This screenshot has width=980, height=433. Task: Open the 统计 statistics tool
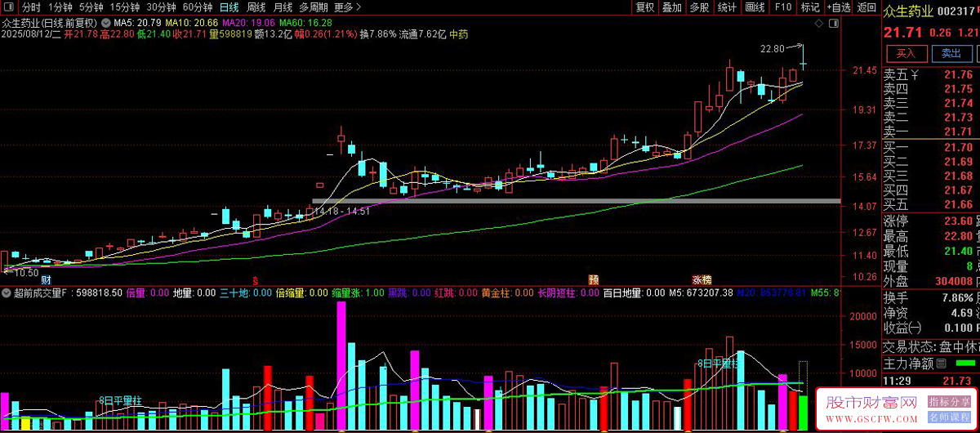pyautogui.click(x=727, y=7)
